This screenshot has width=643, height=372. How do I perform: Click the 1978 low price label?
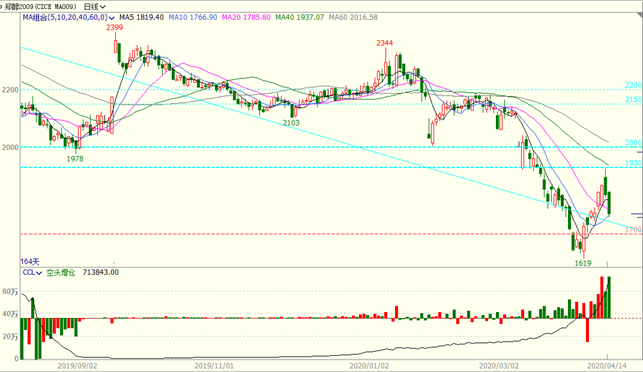75,159
